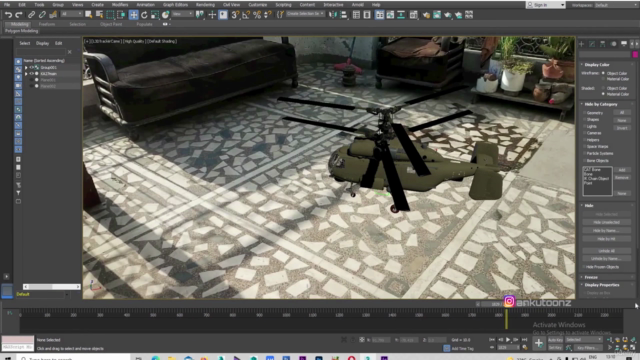Check the Geometry hide category box
Viewport: 640px width, 360px height.
pyautogui.click(x=584, y=113)
